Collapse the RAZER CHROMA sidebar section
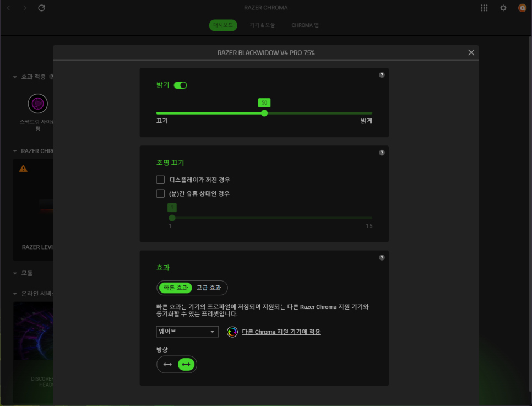This screenshot has height=406, width=532. click(15, 151)
